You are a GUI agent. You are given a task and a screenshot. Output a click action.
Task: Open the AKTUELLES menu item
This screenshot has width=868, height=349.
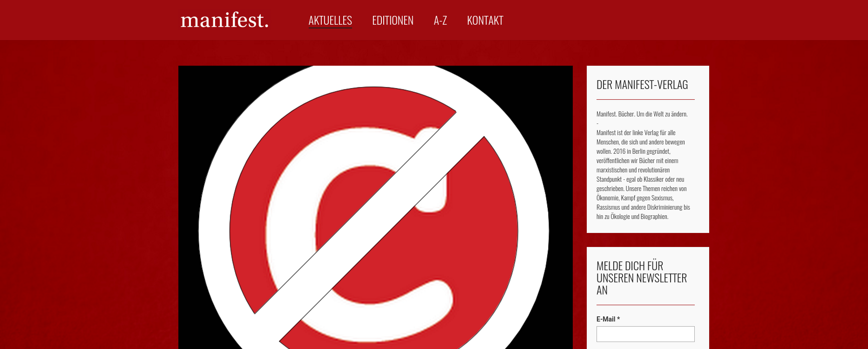coord(330,21)
